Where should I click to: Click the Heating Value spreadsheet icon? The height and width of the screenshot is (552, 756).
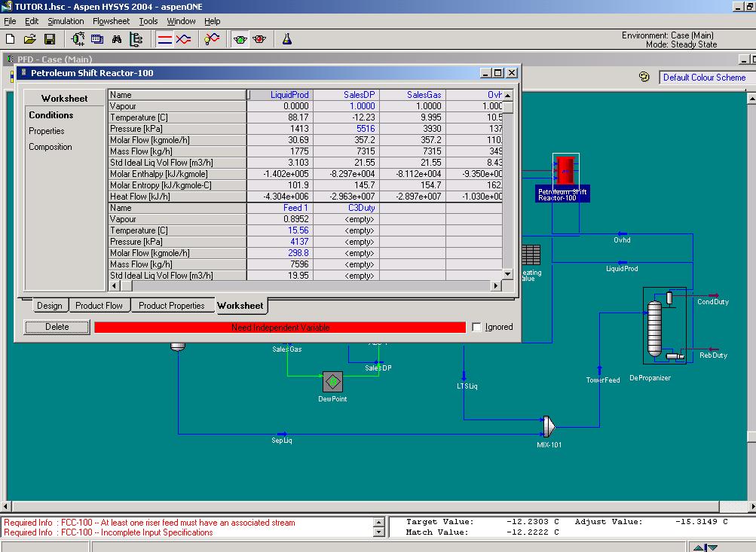(531, 255)
